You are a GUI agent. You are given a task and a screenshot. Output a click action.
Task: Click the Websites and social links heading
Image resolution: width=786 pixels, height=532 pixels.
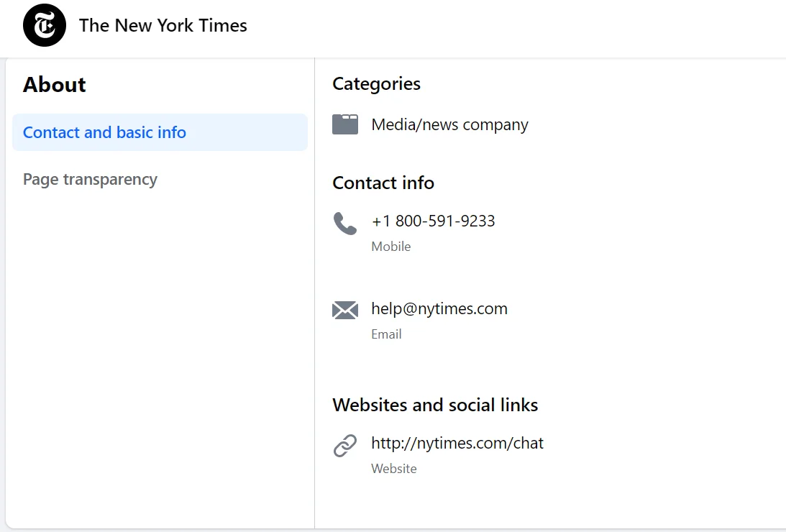pos(435,405)
